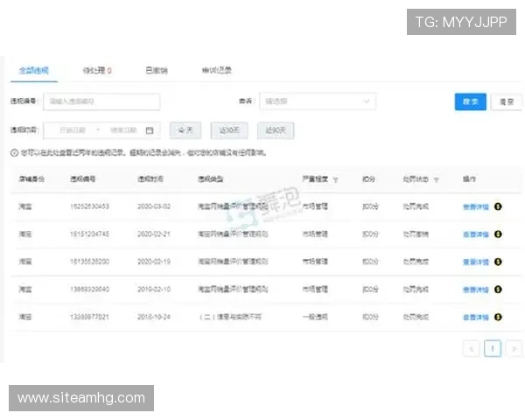Viewport: 525px width, 420px height.
Task: Click the blue 搜索 search button
Action: click(471, 101)
